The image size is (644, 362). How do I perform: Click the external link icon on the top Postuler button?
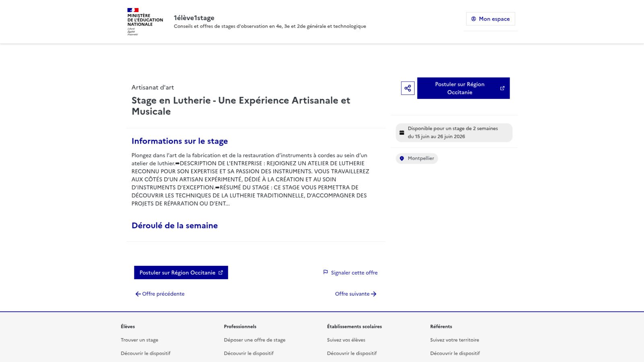pos(502,88)
